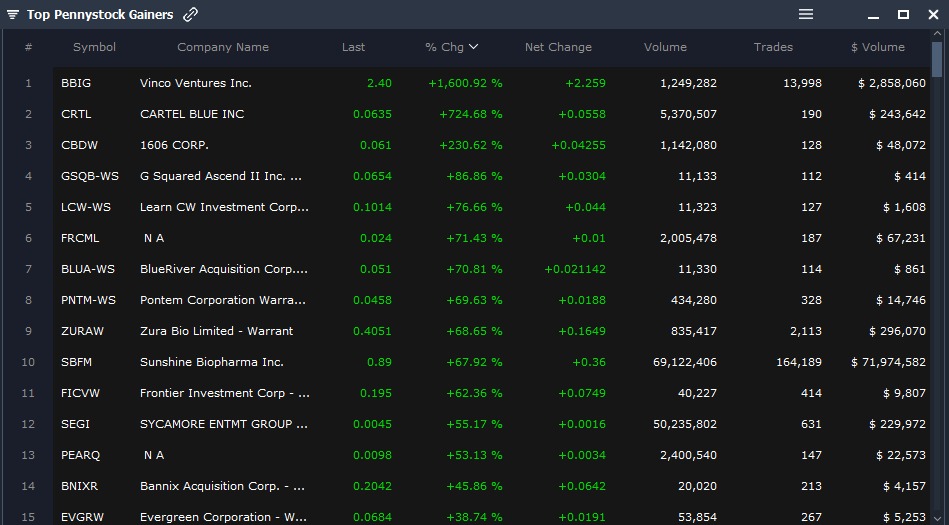Screen dimensions: 949x525
Task: Click the last price 2.40
Action: [x=379, y=83]
